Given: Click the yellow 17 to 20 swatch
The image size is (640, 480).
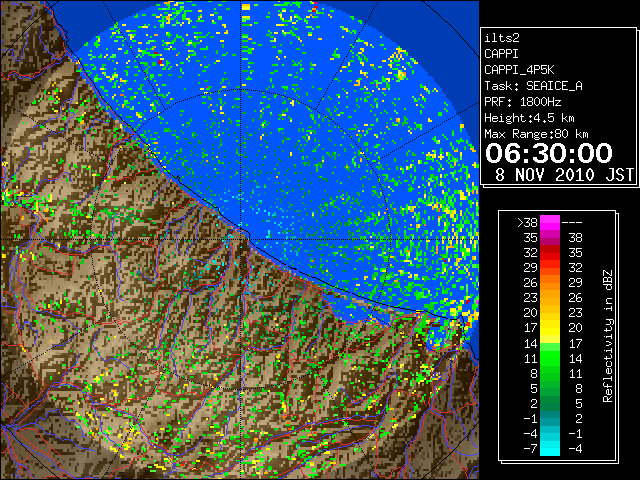Looking at the screenshot, I should [550, 328].
